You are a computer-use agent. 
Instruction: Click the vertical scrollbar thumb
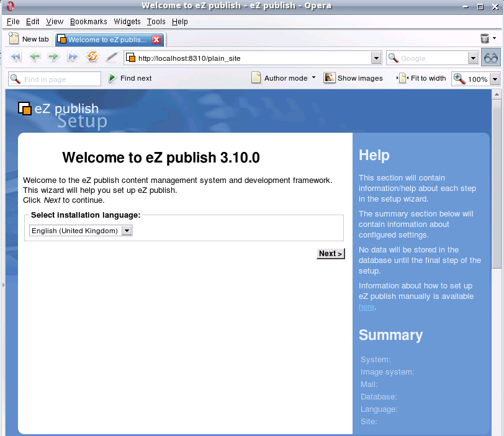pyautogui.click(x=497, y=184)
